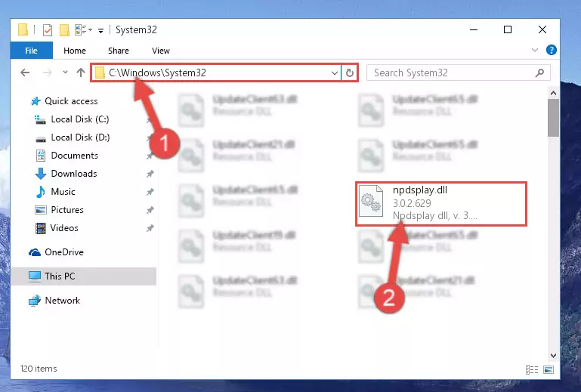
Task: Click the pin icon beside Downloads
Action: click(150, 174)
